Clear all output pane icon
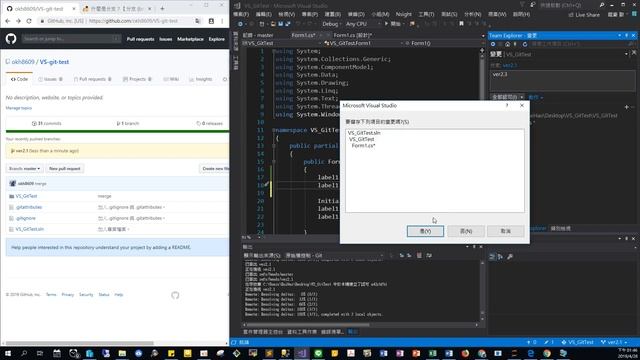640x360 pixels. [419, 256]
